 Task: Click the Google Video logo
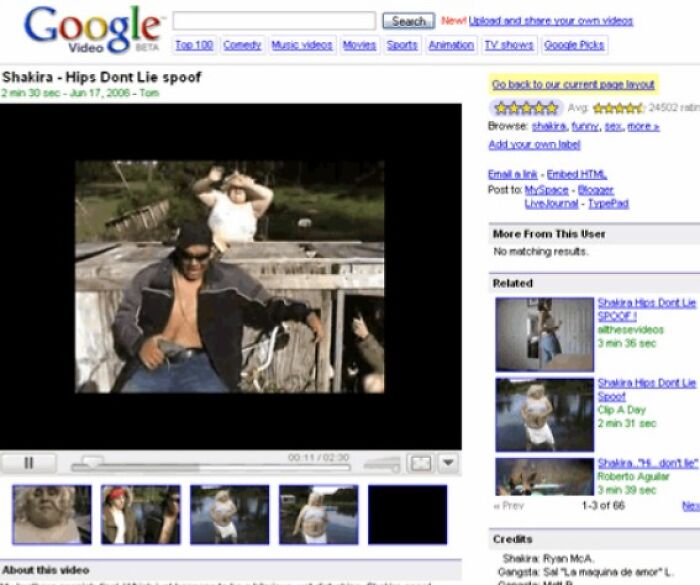pyautogui.click(x=92, y=30)
